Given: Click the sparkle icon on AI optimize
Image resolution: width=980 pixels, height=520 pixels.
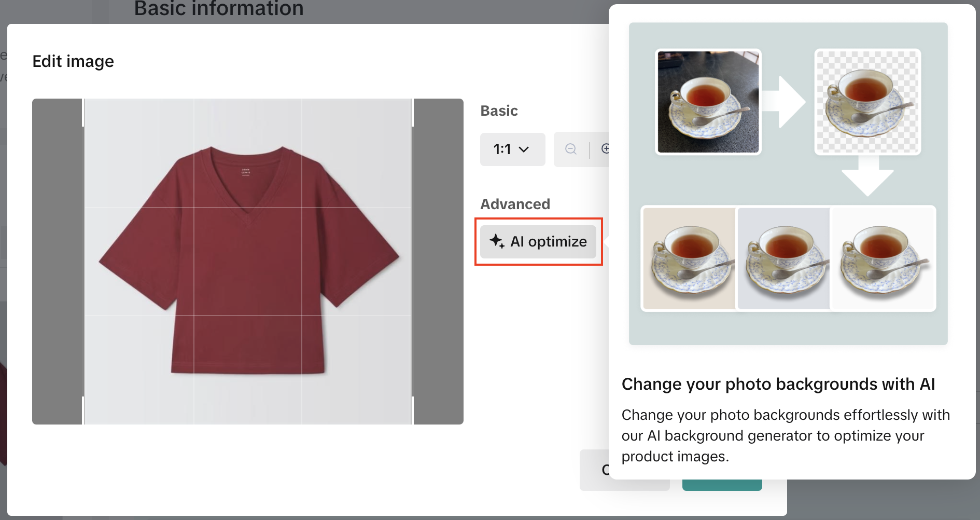Looking at the screenshot, I should [x=497, y=241].
